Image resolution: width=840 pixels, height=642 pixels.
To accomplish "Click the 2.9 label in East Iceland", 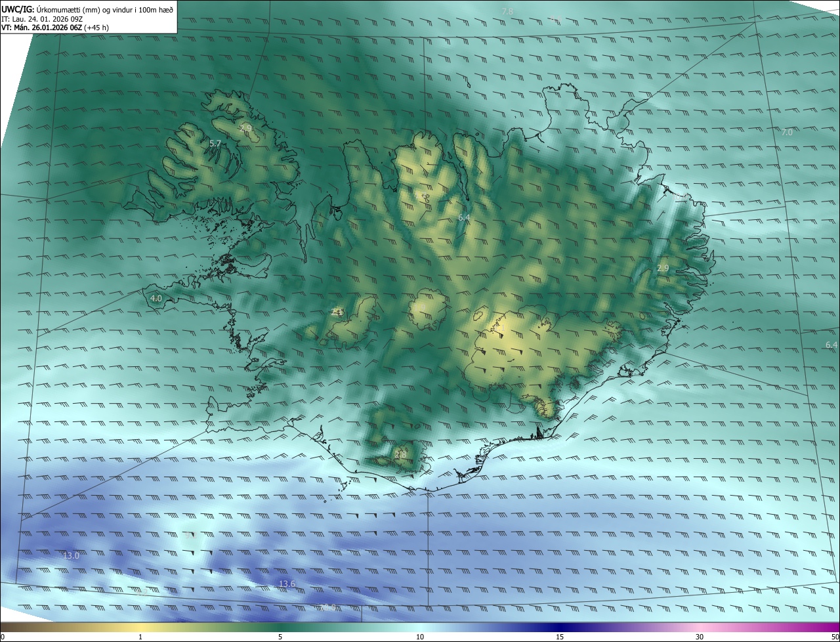I will click(x=663, y=268).
